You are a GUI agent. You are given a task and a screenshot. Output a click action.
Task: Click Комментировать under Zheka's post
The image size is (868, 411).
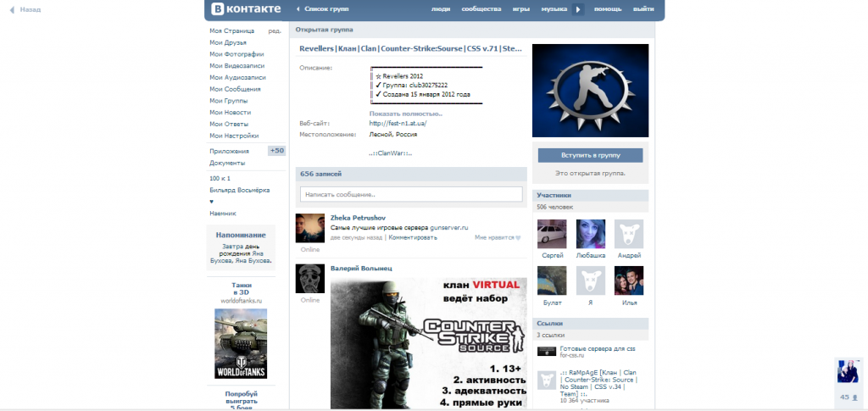point(414,238)
